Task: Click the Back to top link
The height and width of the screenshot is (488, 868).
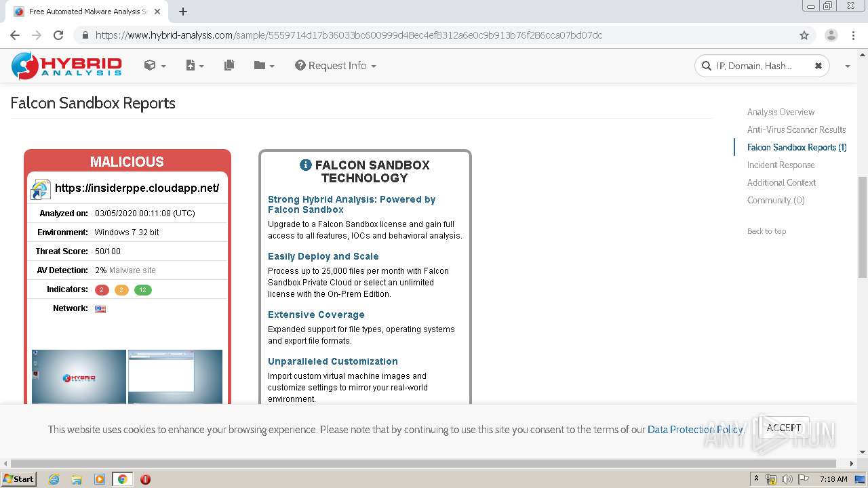Action: (x=766, y=231)
